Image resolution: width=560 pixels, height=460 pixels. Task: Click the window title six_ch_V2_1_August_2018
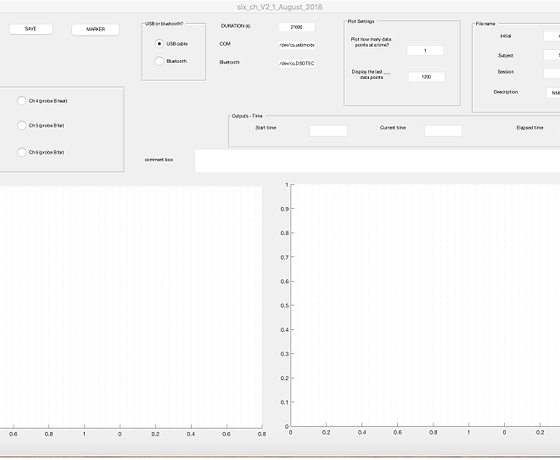tap(280, 7)
